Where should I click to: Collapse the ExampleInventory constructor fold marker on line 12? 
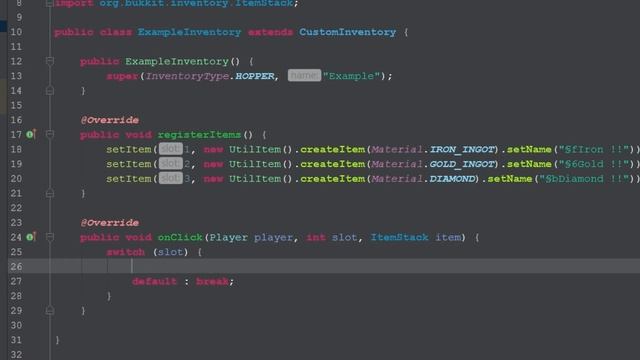[49, 61]
